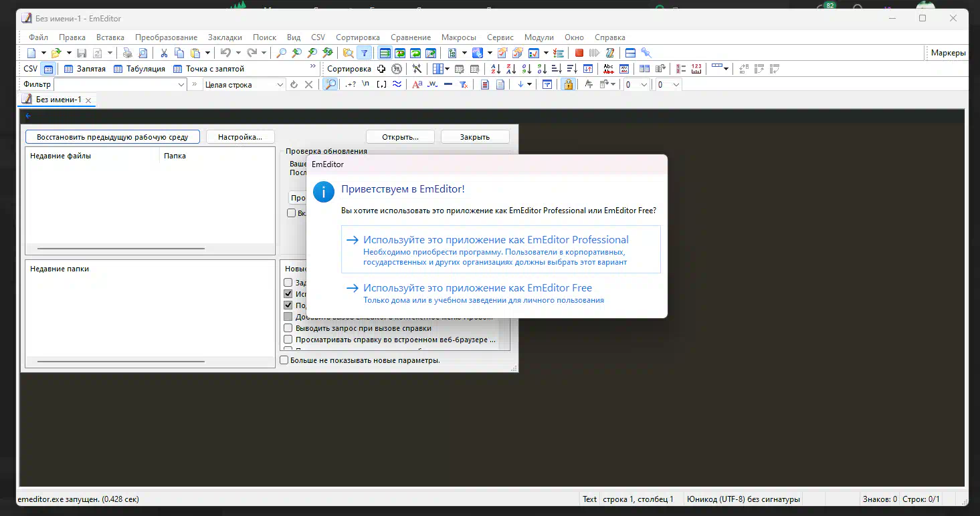
Task: Choose 'Используйте это приложение как EmEditor Free'
Action: click(x=500, y=294)
